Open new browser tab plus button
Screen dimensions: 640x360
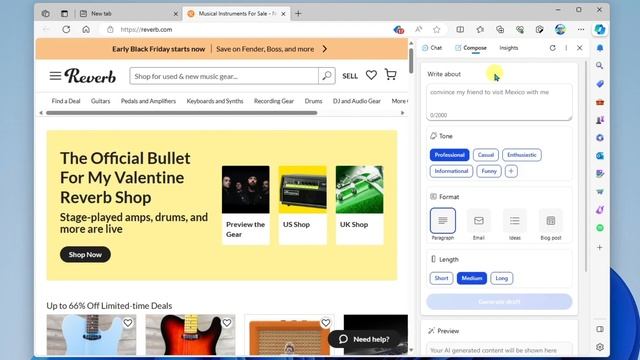pyautogui.click(x=298, y=13)
